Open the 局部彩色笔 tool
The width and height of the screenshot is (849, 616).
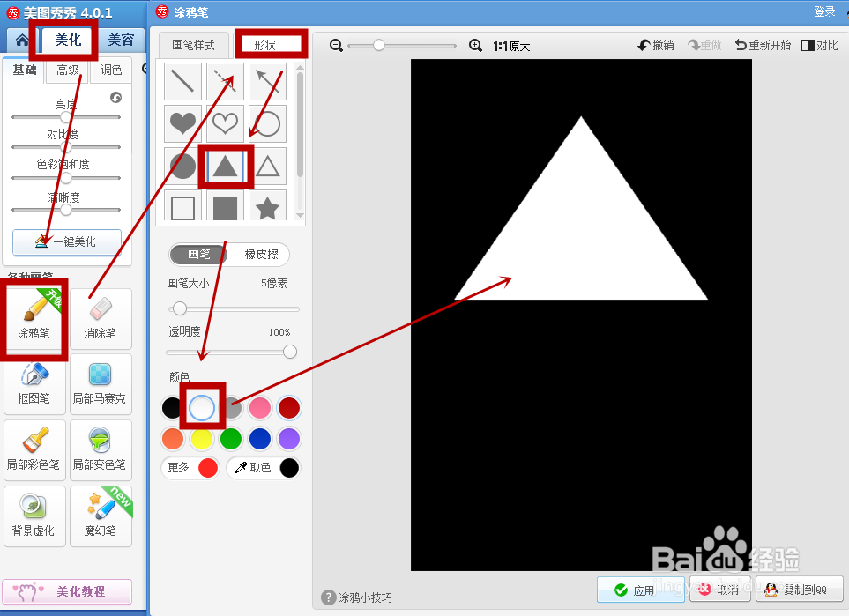pos(34,450)
